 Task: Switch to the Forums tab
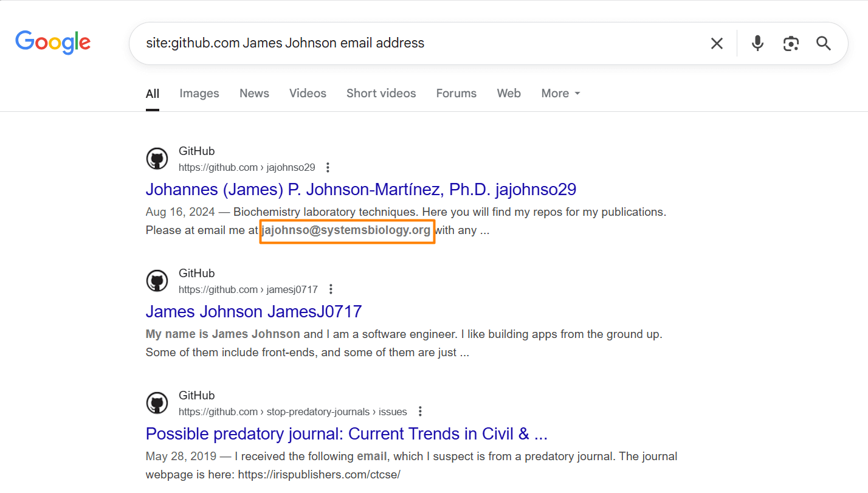456,94
